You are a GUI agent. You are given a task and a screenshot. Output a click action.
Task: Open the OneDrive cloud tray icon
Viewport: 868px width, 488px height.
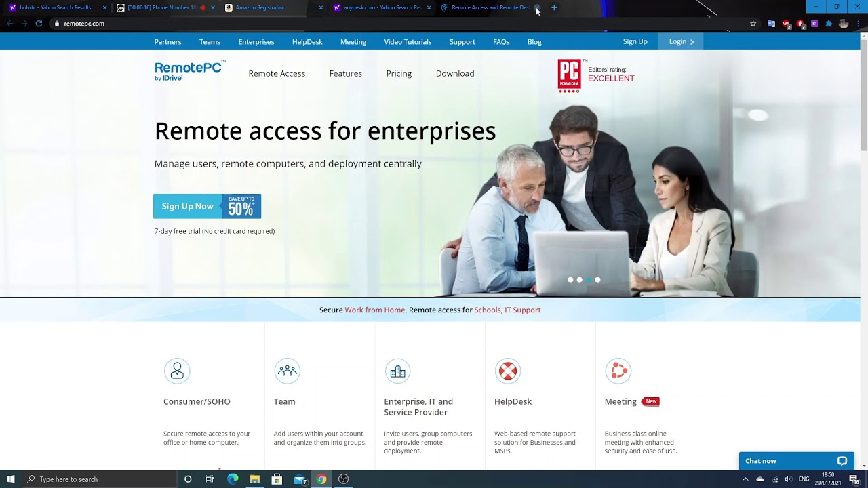pos(759,479)
